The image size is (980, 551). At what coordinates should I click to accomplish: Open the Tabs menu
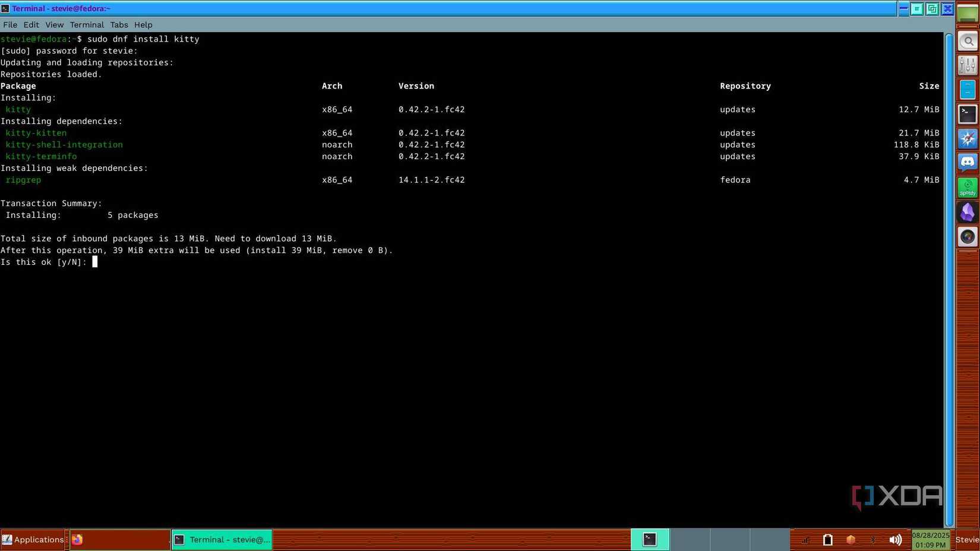click(119, 24)
